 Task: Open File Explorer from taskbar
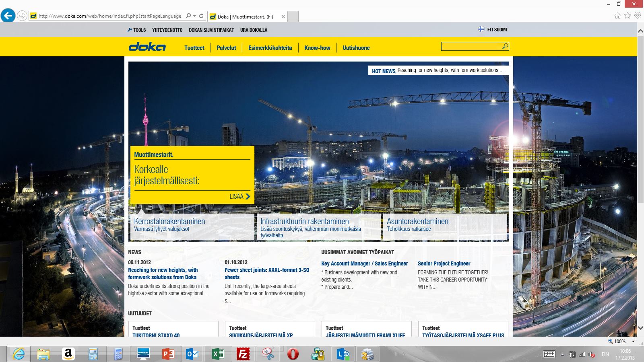click(x=43, y=354)
